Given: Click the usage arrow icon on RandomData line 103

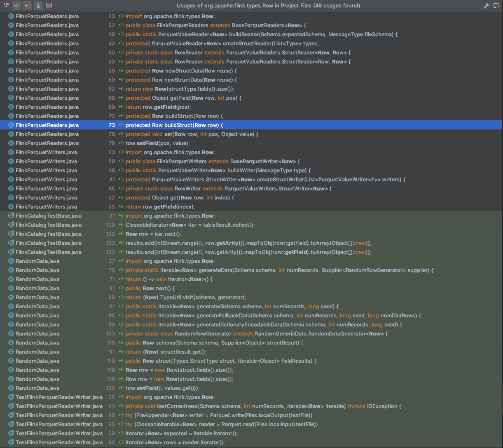Looking at the screenshot, I should click(x=122, y=334).
